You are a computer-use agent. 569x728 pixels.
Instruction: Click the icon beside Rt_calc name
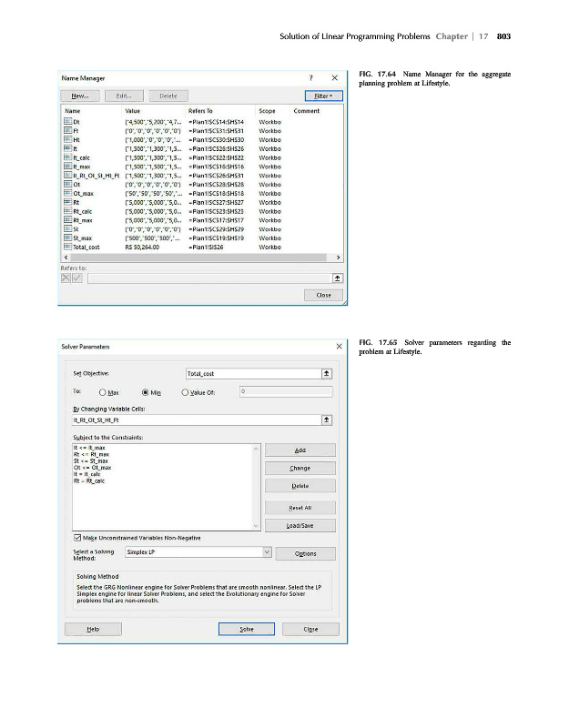(67, 211)
